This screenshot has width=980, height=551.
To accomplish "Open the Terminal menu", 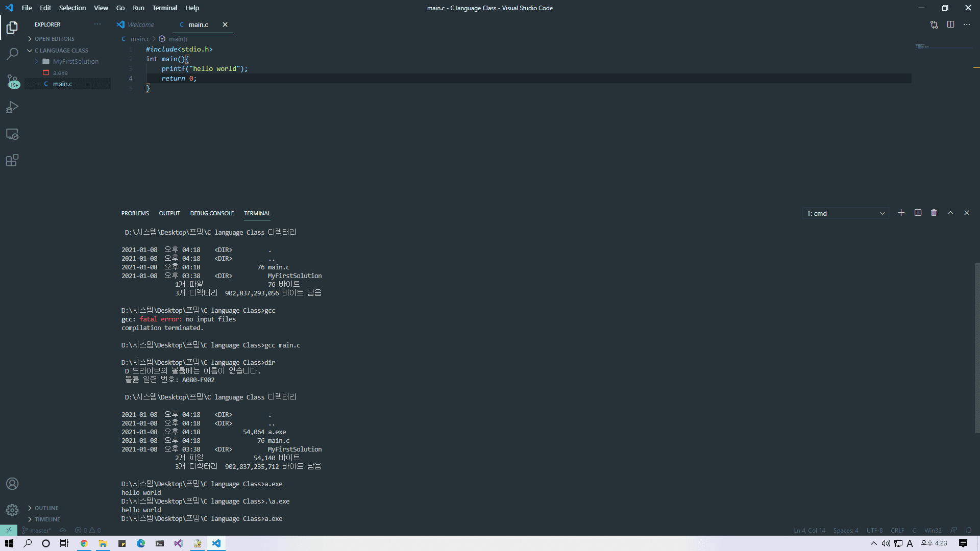I will (x=164, y=8).
